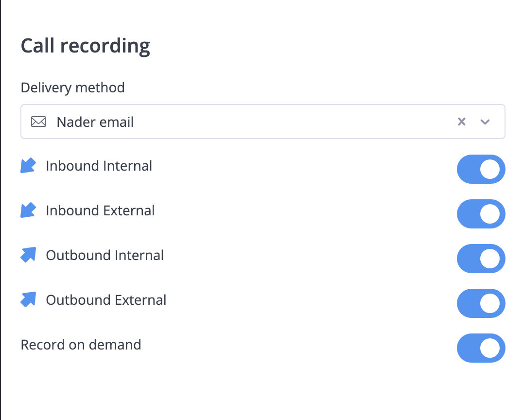Click the 'Record on demand' label
523x420 pixels.
coord(81,345)
